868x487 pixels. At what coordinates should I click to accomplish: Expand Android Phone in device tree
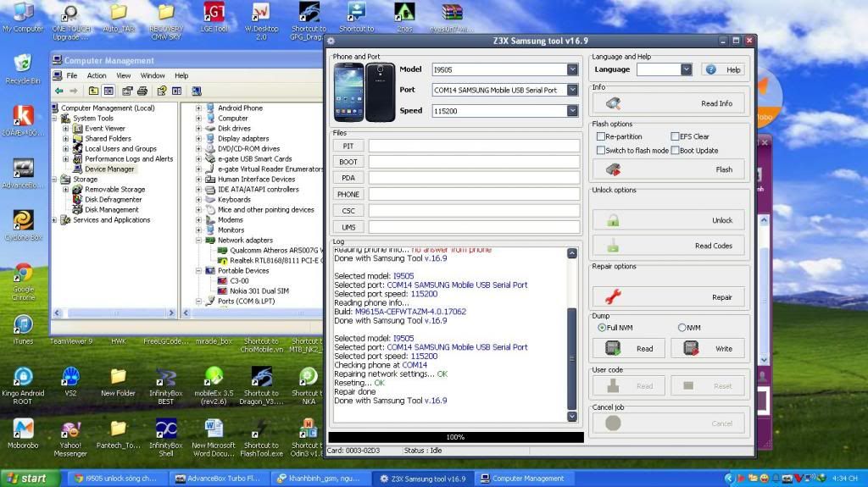pyautogui.click(x=198, y=108)
